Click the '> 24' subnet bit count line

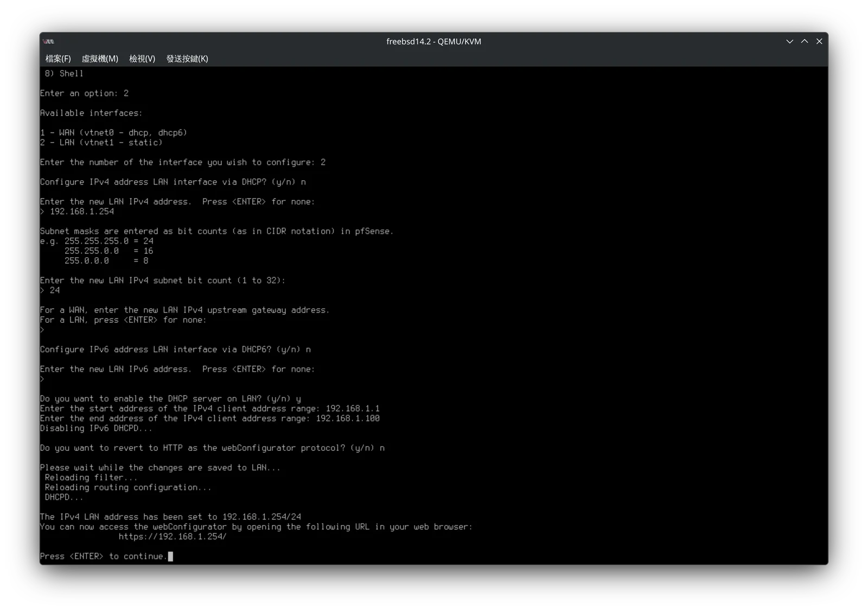(50, 290)
